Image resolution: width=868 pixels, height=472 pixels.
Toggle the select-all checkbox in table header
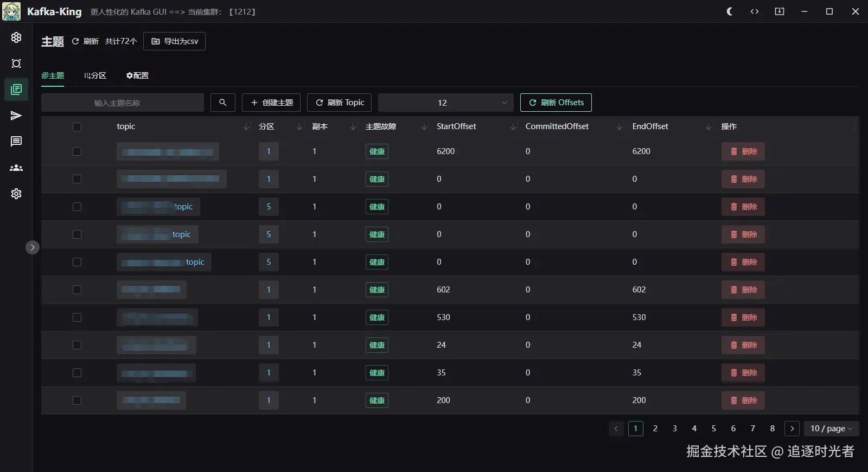click(77, 126)
